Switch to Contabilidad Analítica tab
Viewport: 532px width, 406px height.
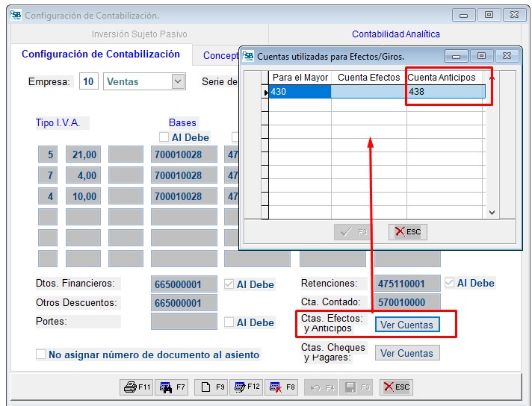[395, 34]
